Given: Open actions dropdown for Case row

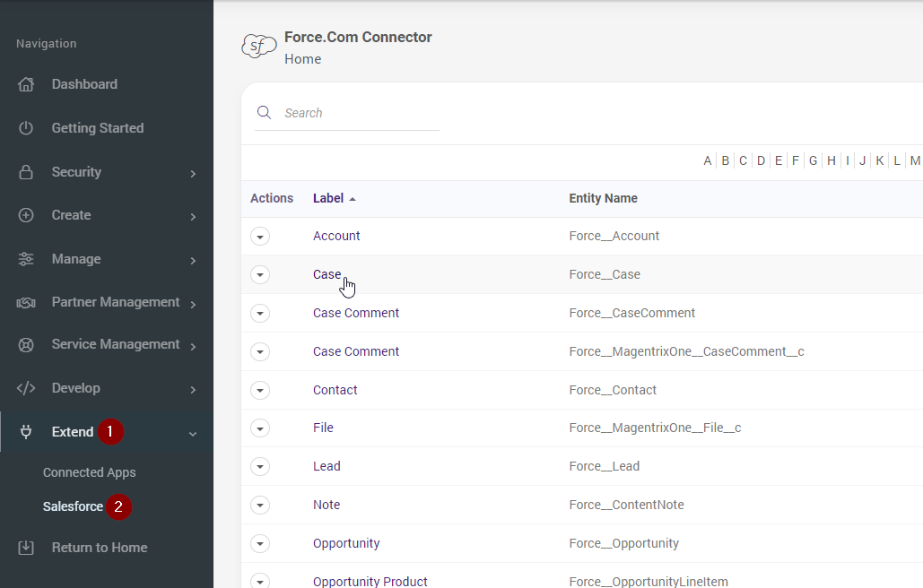Looking at the screenshot, I should pos(260,274).
